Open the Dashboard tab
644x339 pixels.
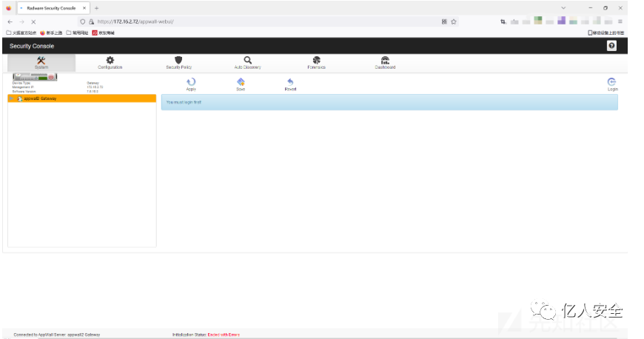click(385, 63)
